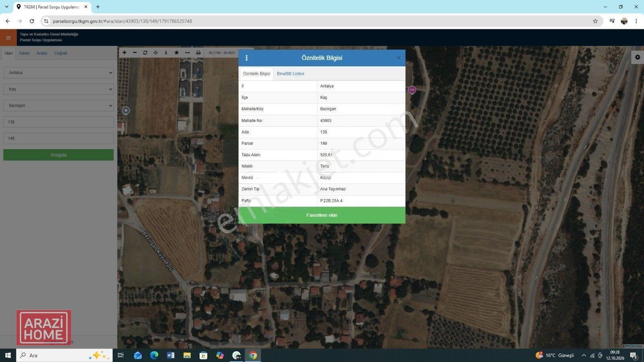This screenshot has height=362, width=644.
Task: Bookmark this page with the star icon
Action: (595, 21)
